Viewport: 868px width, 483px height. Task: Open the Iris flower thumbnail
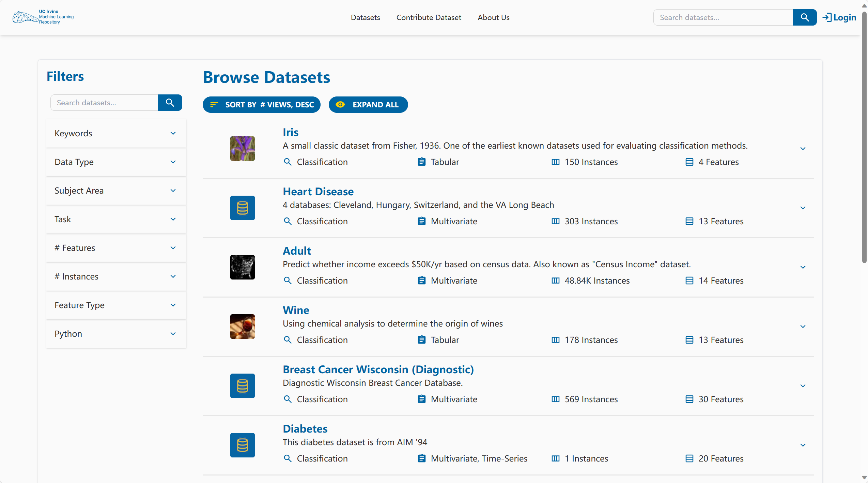(242, 149)
